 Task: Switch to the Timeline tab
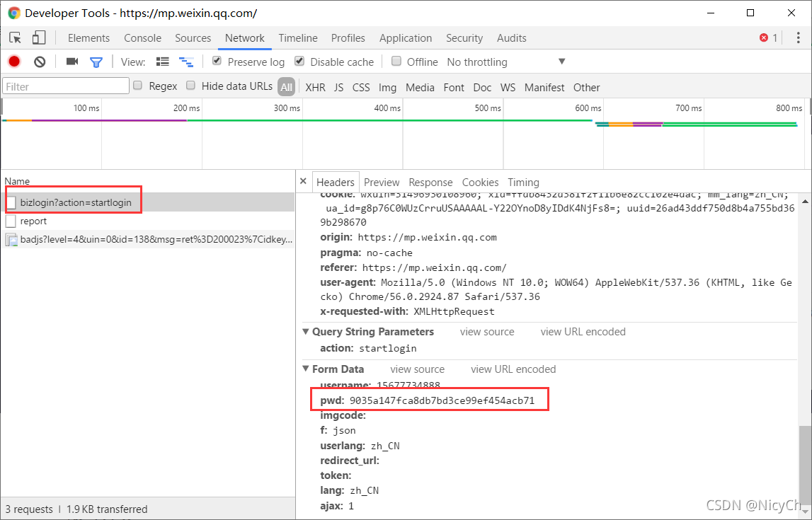(298, 37)
